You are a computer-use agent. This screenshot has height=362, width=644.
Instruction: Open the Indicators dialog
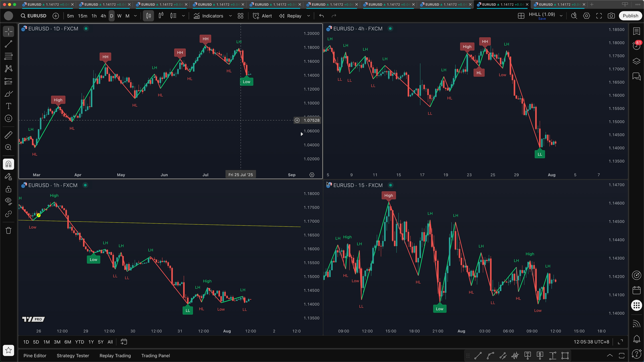[208, 16]
